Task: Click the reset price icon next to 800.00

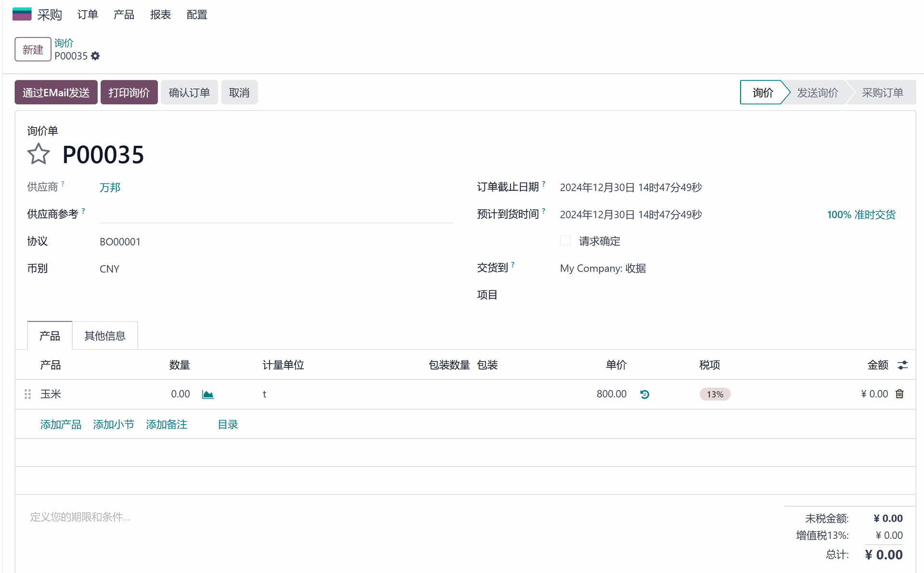Action: coord(645,394)
